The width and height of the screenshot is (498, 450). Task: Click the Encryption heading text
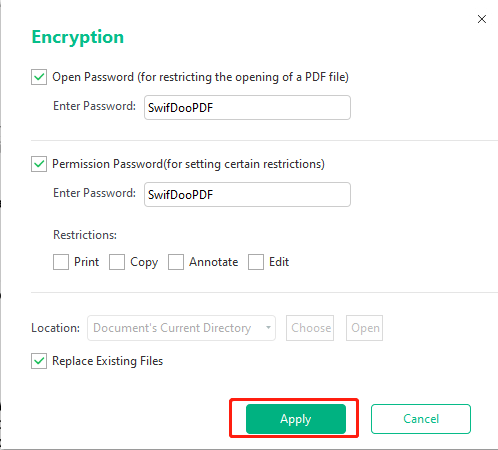click(78, 37)
